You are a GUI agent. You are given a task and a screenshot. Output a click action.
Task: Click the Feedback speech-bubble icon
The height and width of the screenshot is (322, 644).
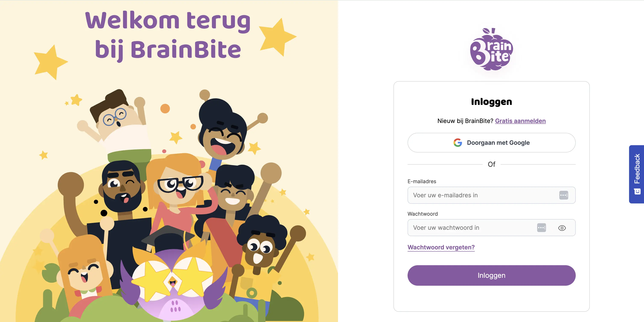pyautogui.click(x=637, y=192)
